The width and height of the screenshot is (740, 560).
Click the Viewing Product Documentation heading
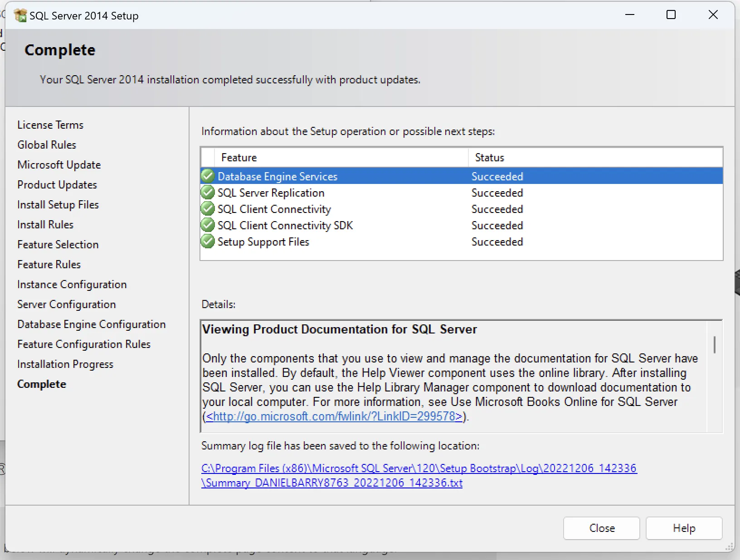click(x=340, y=329)
